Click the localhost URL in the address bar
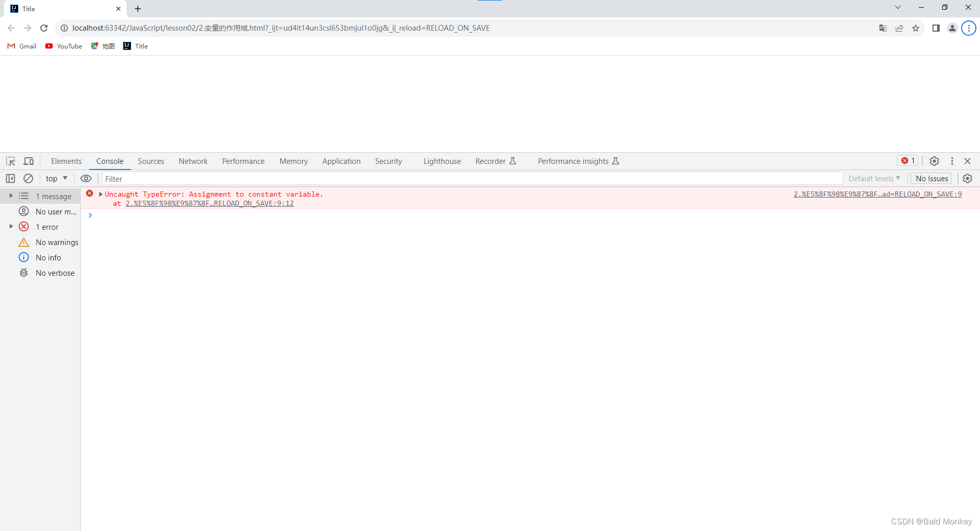 (281, 28)
